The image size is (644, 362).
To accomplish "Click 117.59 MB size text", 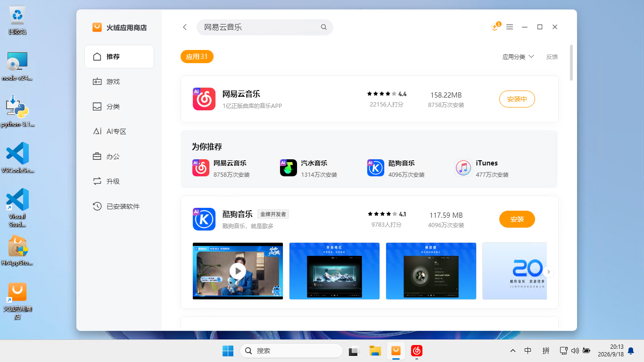I will click(x=446, y=215).
